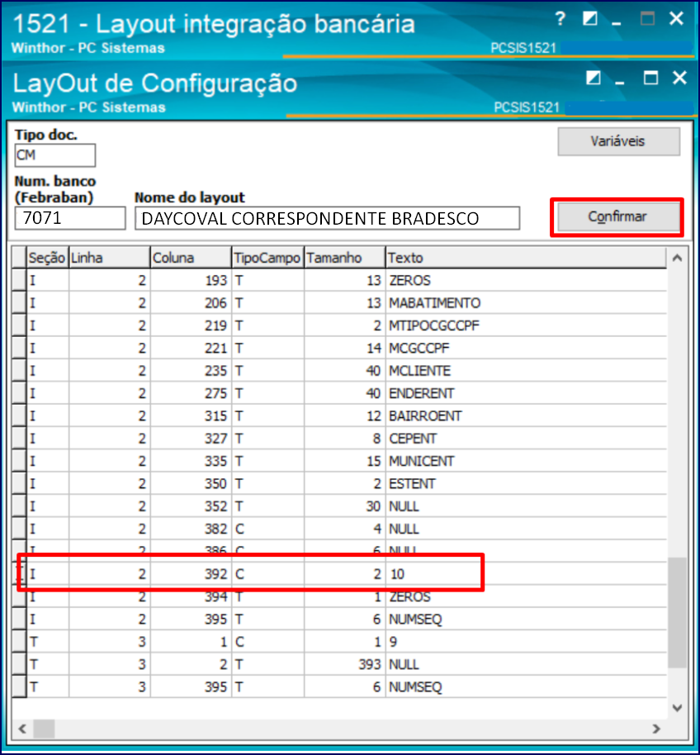Click the row selector for the MCLIENTE row
This screenshot has width=700, height=755.
tap(19, 371)
